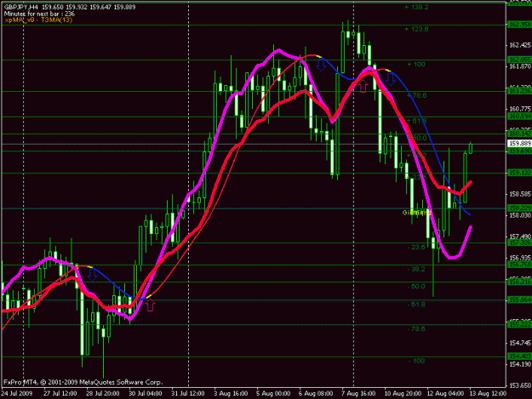
Task: Click the 28 Jul 20:00 time label
Action: click(x=103, y=394)
